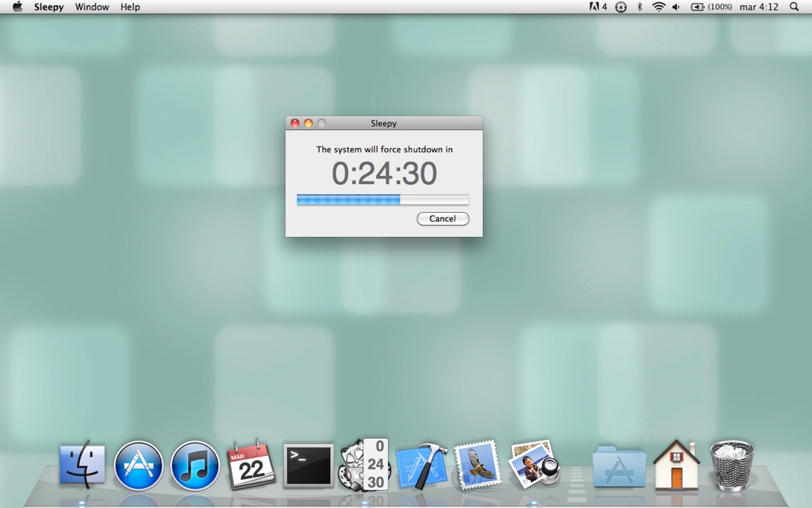Open the battery status menu showing 100%

[711, 7]
